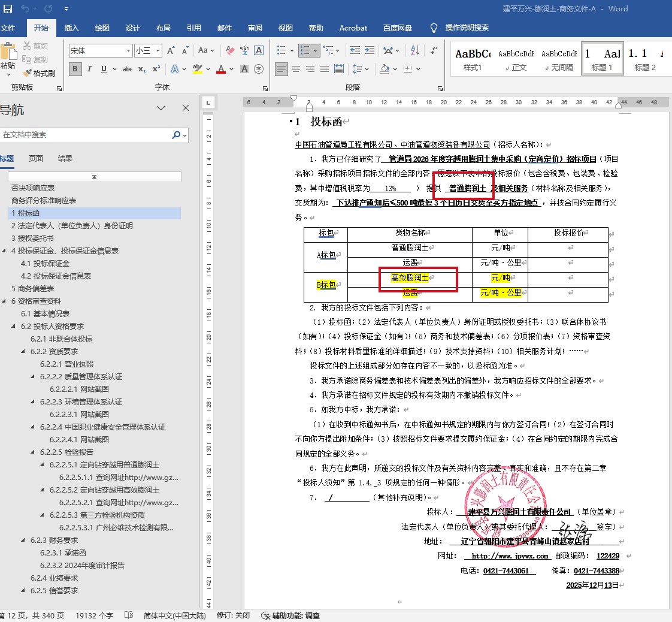The width and height of the screenshot is (672, 622).
Task: Close the navigation pane
Action: (186, 108)
